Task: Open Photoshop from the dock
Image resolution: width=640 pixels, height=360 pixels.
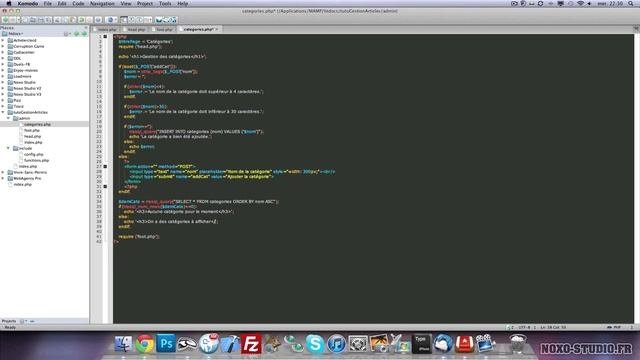Action: click(166, 343)
